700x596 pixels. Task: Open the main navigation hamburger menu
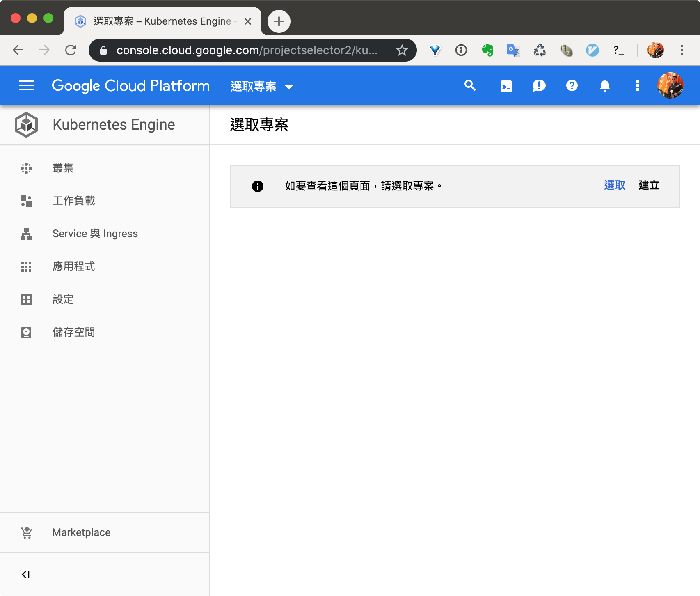coord(26,86)
